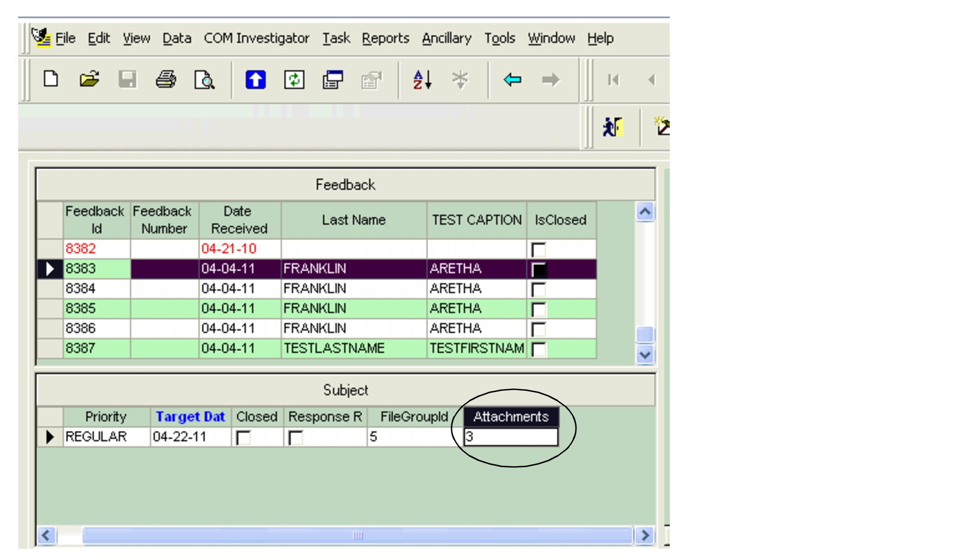Click the blue upload arrow icon
Viewport: 957px width, 560px height.
tap(255, 79)
